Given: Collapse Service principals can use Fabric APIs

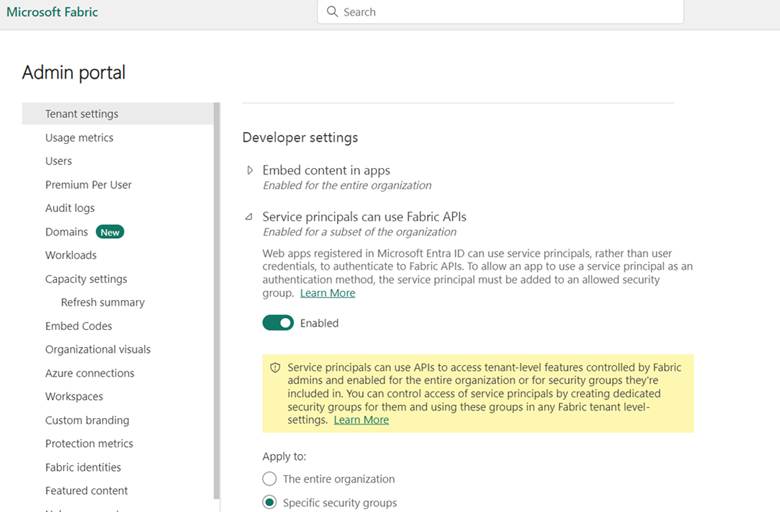Looking at the screenshot, I should point(249,217).
